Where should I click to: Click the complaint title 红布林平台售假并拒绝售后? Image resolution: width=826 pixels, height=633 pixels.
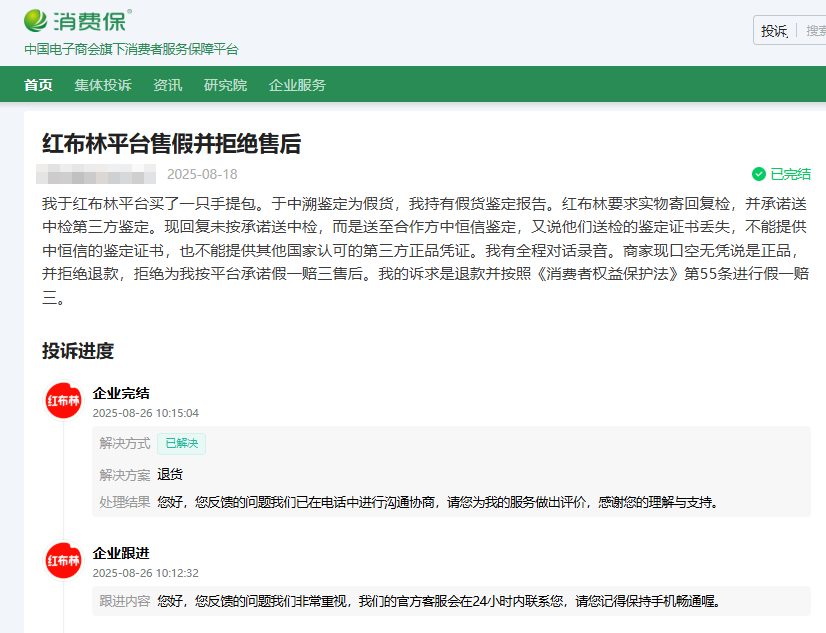point(171,144)
